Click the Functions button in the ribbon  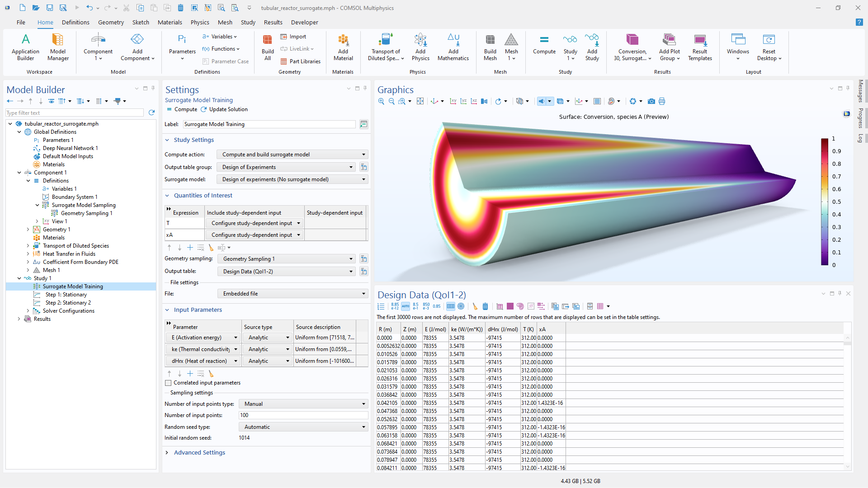pyautogui.click(x=221, y=49)
